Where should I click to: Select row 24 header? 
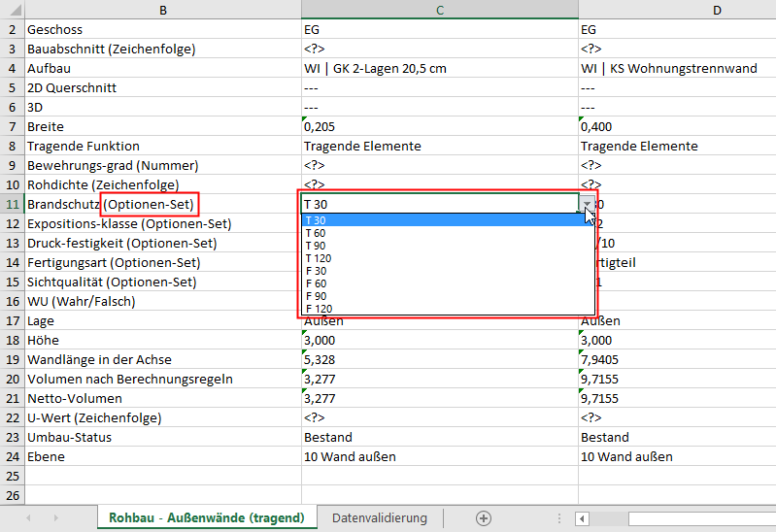13,457
